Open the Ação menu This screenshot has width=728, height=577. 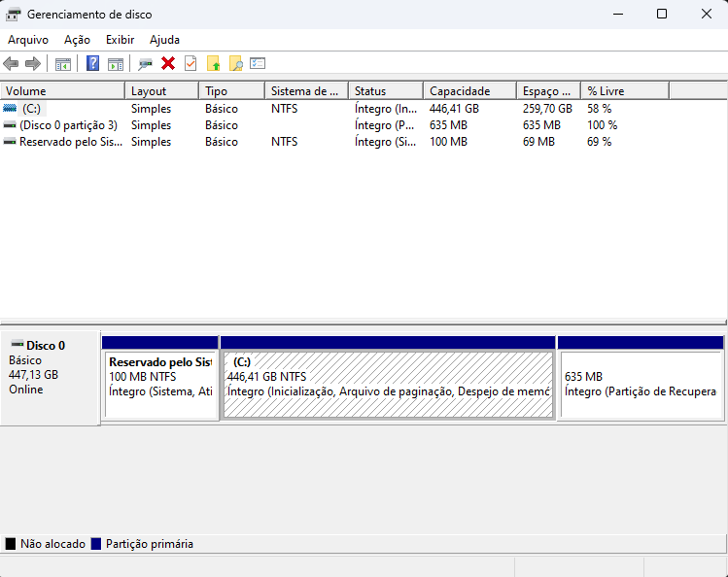(x=77, y=40)
